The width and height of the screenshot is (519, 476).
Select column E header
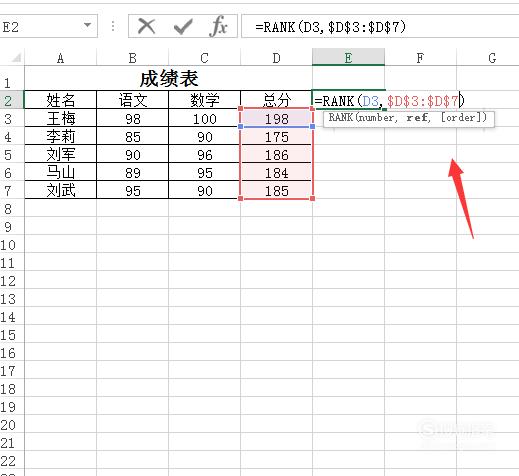click(348, 57)
